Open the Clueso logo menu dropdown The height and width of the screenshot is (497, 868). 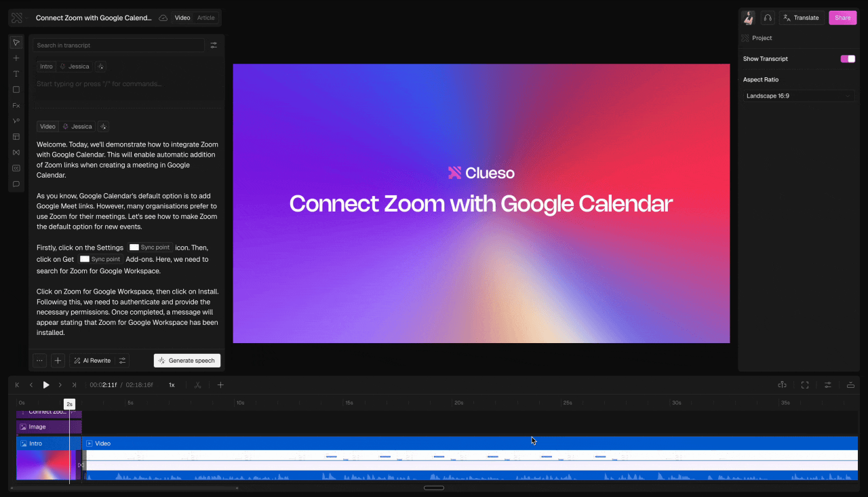click(17, 18)
